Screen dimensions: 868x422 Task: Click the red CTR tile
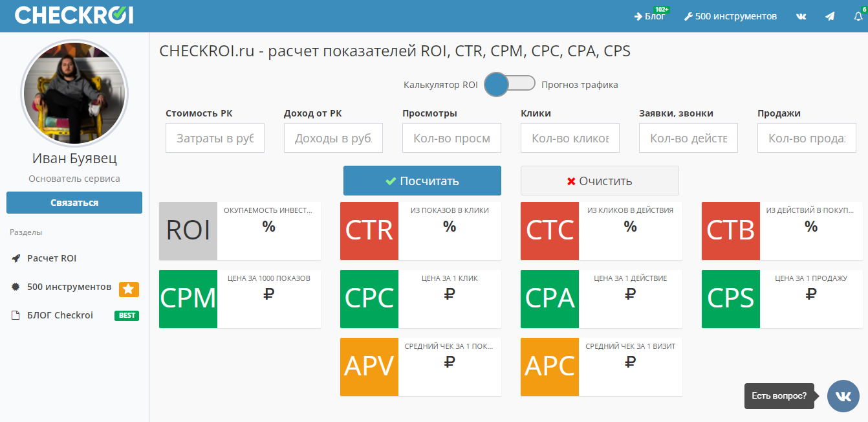(369, 231)
